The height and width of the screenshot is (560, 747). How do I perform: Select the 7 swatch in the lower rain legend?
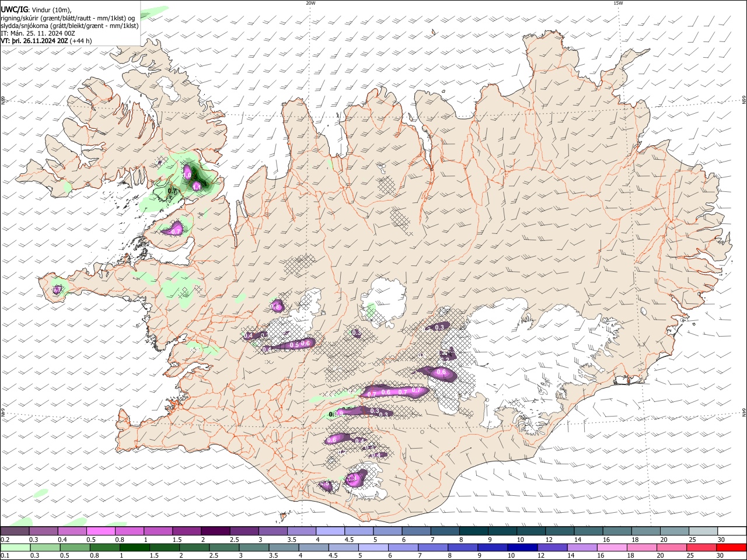(432, 548)
